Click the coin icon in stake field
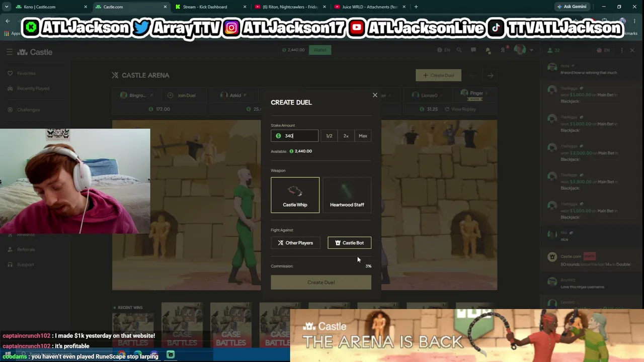Viewport: 644px width, 362px height. click(278, 136)
